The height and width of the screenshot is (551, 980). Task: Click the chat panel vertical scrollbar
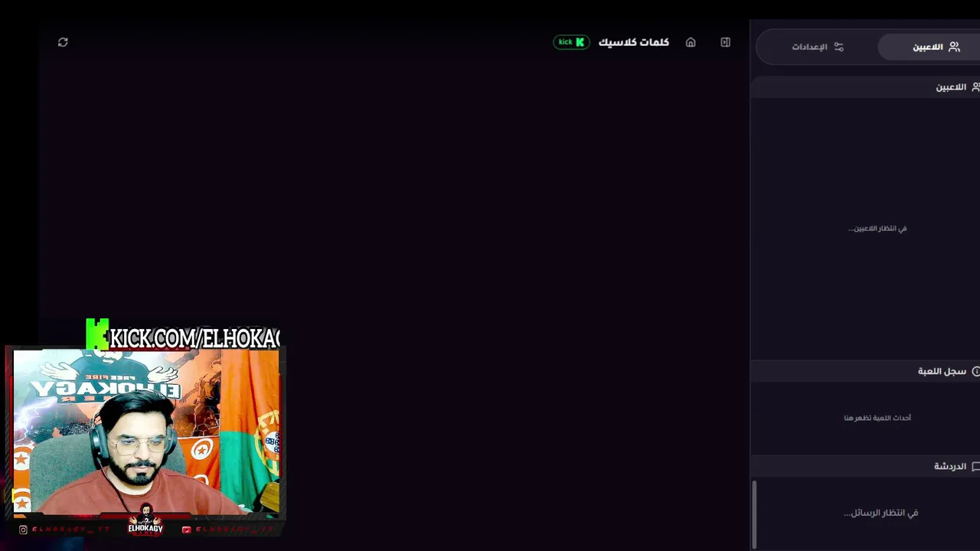pos(754,514)
